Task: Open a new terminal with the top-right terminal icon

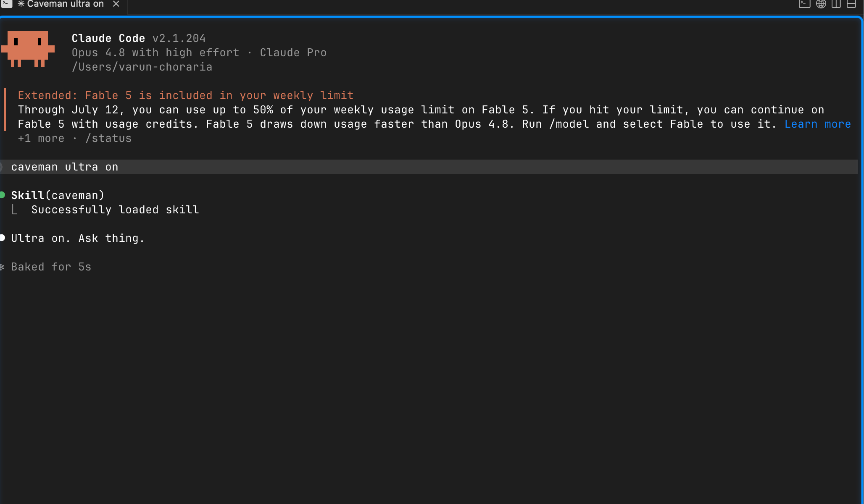Action: [x=804, y=4]
